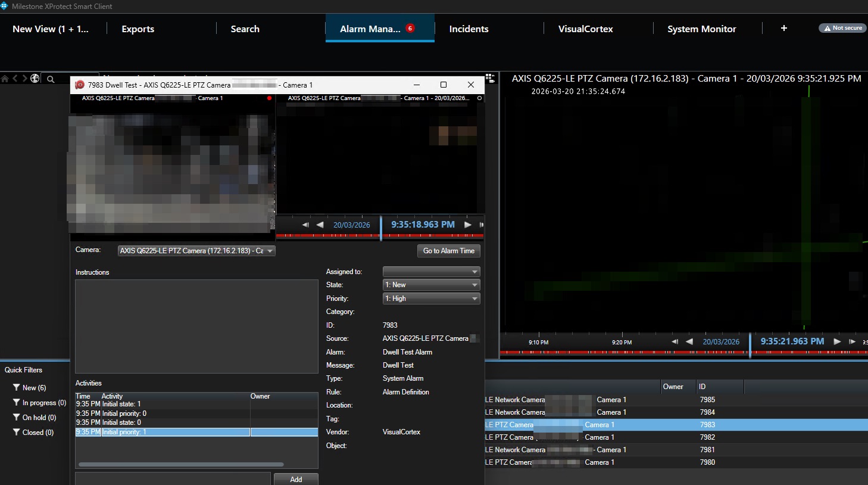Play reverse in the alarm dialog timeline

point(320,225)
